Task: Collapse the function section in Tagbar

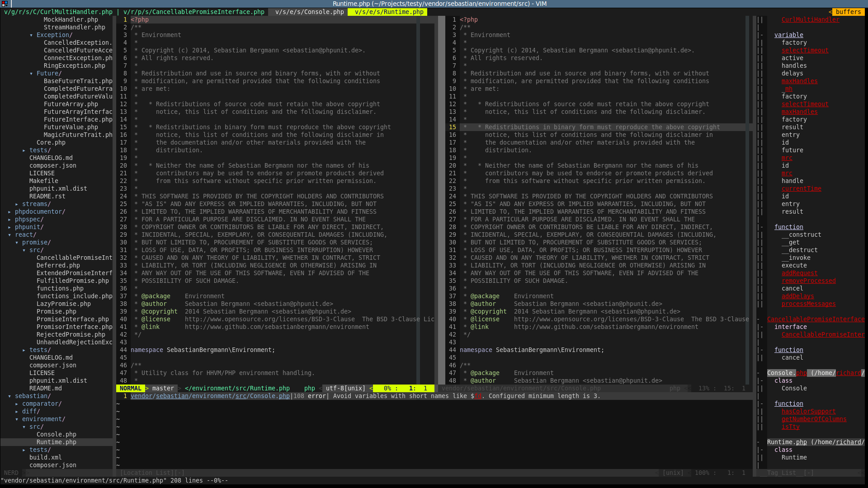Action: pyautogui.click(x=788, y=227)
